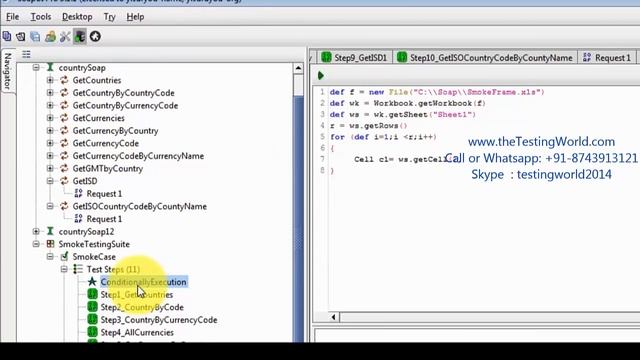Viewport: 640px width, 360px height.
Task: Switch to the Step10_GetISOCountryCodeByCountyName tab
Action: point(485,58)
